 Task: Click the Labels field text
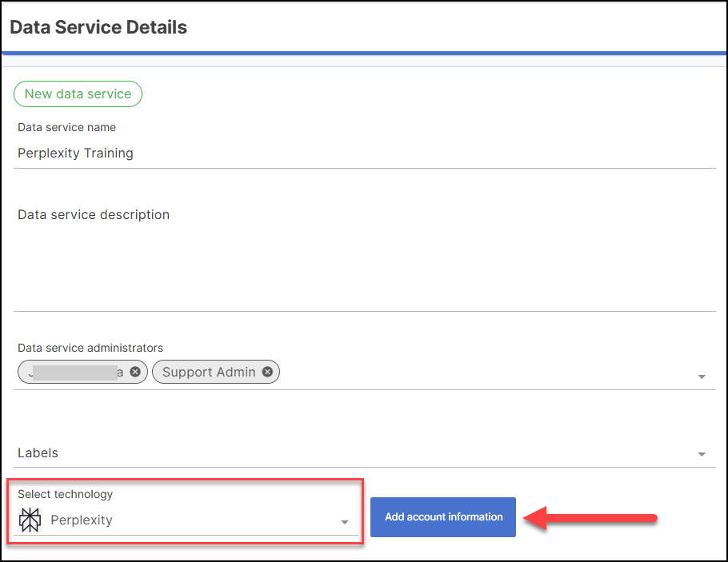38,452
